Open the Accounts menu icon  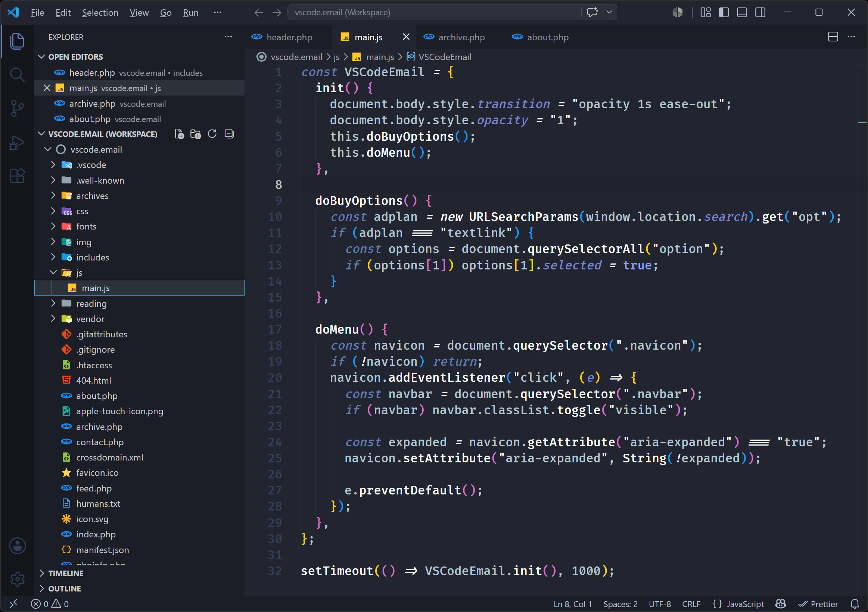17,546
